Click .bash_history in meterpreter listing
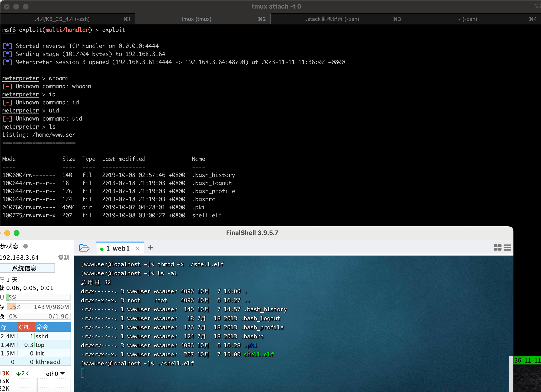 [214, 175]
